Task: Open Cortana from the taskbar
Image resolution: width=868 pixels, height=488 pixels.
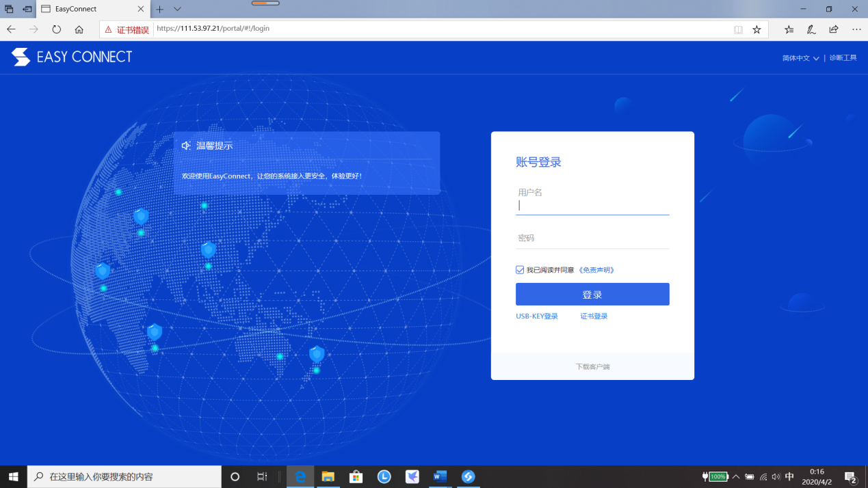Action: click(235, 476)
